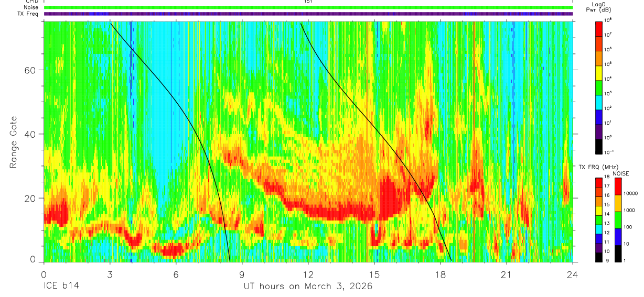Click the 3 tick on UT hours axis
The image size is (644, 297).
110,274
